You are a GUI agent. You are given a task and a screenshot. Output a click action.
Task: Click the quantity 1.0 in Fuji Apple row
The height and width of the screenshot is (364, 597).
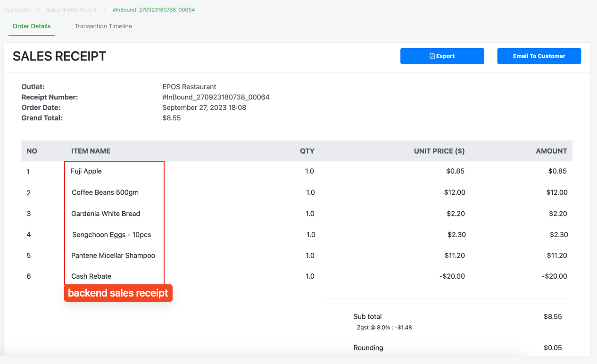(x=309, y=171)
